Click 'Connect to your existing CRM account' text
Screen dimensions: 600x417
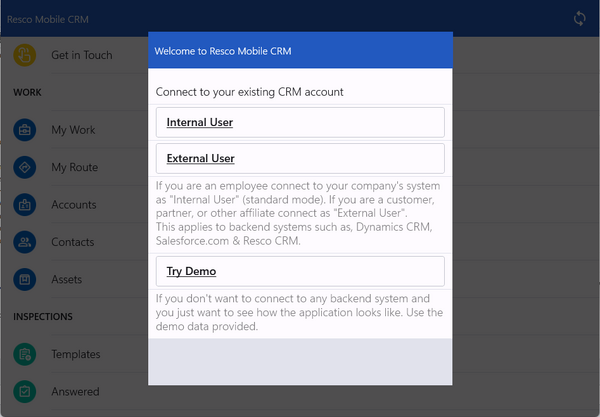point(249,92)
